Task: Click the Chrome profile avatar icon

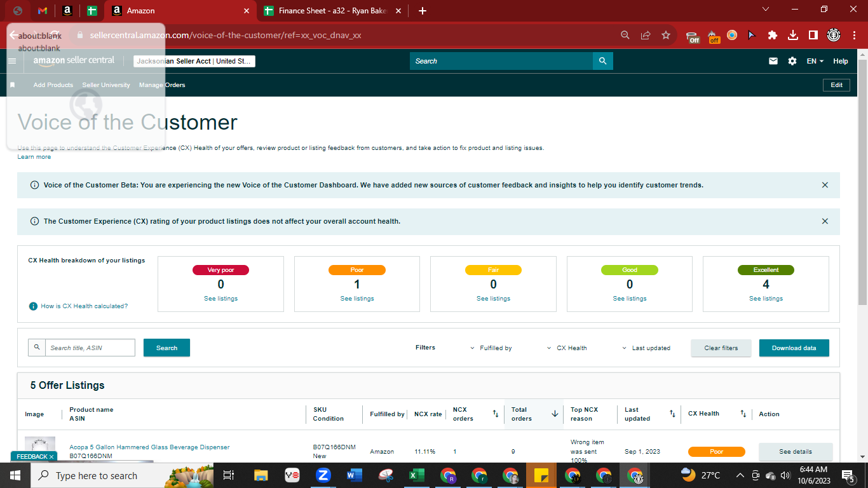Action: (x=834, y=35)
